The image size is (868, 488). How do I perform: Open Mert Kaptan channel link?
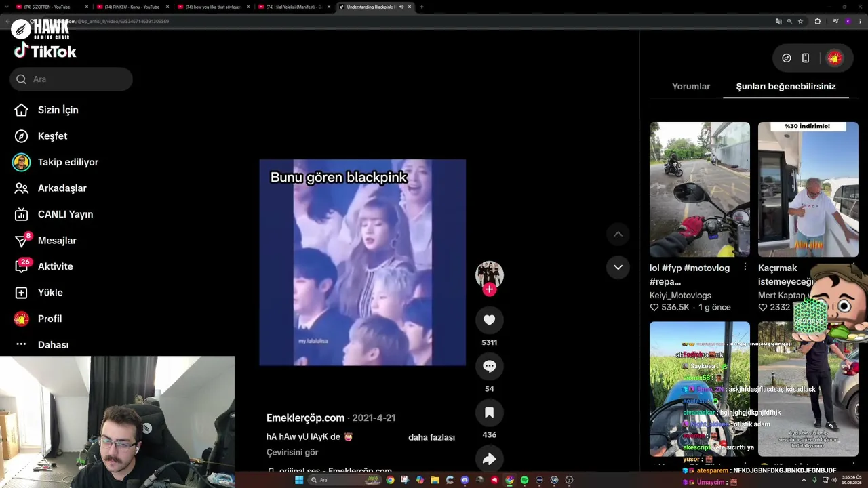click(x=781, y=296)
